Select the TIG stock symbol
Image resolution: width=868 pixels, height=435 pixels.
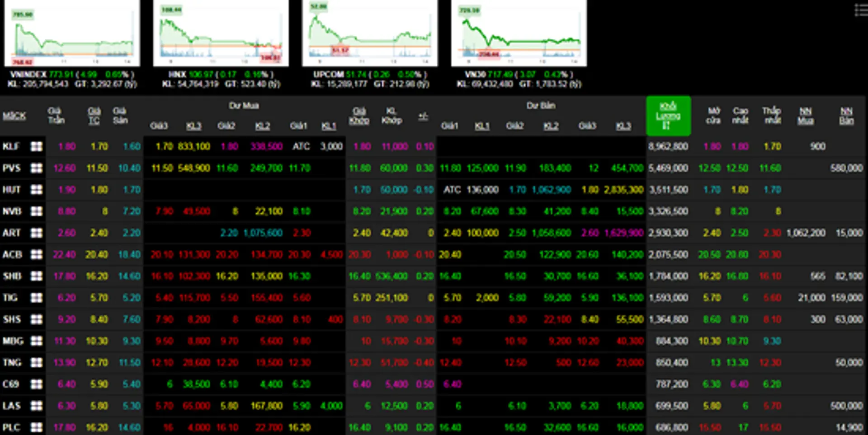[x=10, y=298]
